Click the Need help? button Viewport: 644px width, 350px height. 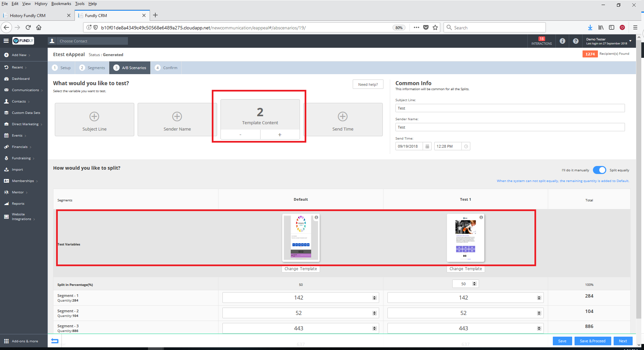click(368, 84)
